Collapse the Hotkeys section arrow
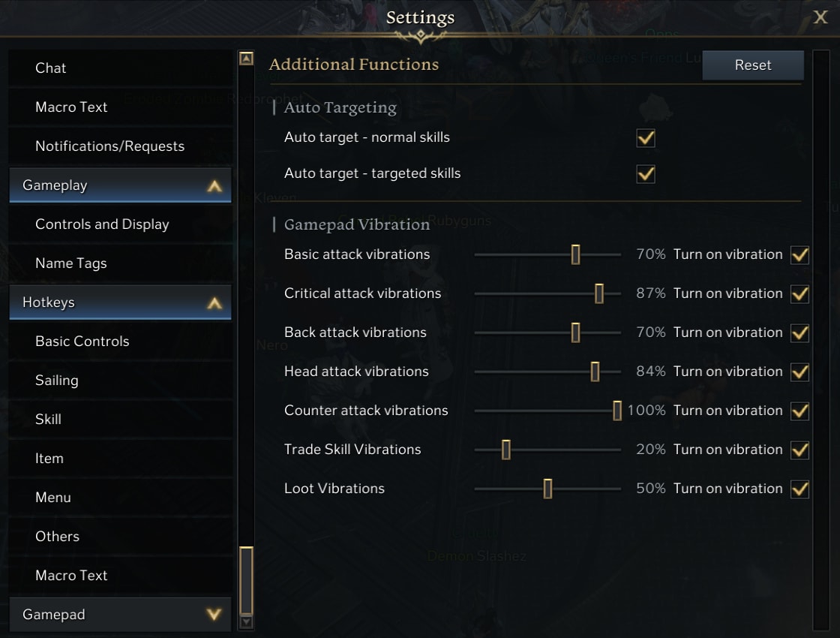This screenshot has width=840, height=638. point(214,303)
